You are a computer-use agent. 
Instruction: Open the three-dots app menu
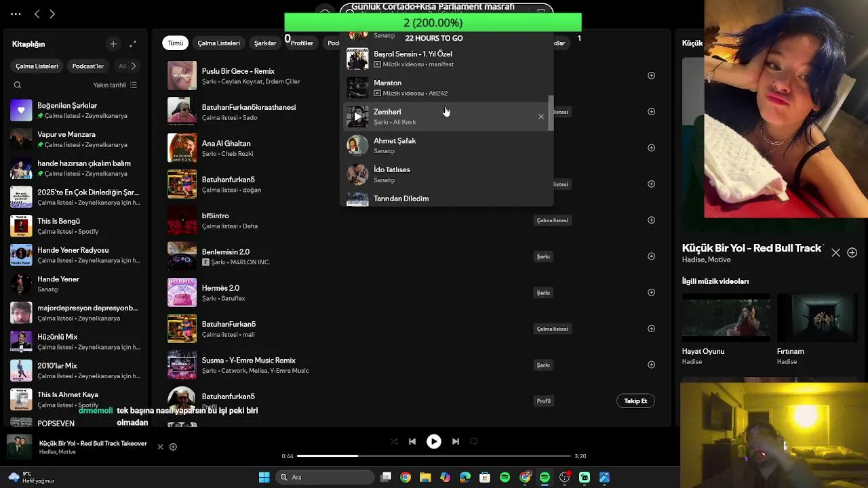coord(16,14)
